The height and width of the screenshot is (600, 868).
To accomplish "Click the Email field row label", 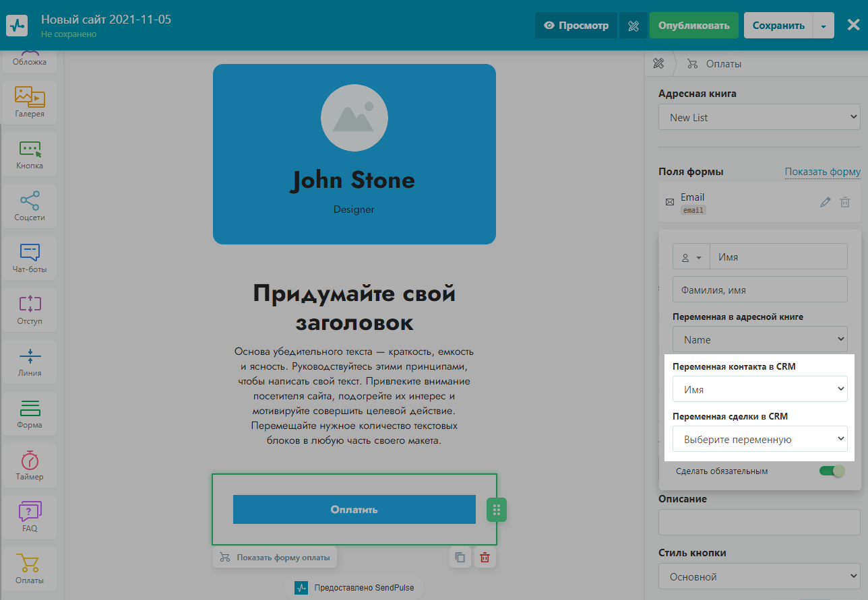I will (x=693, y=197).
